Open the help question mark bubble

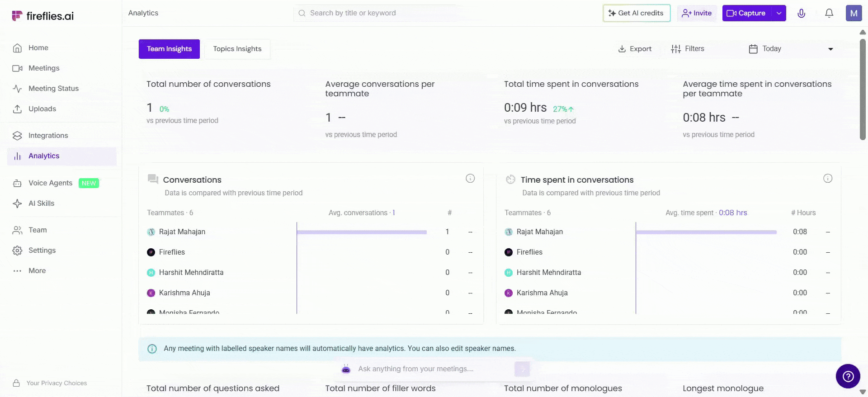848,376
